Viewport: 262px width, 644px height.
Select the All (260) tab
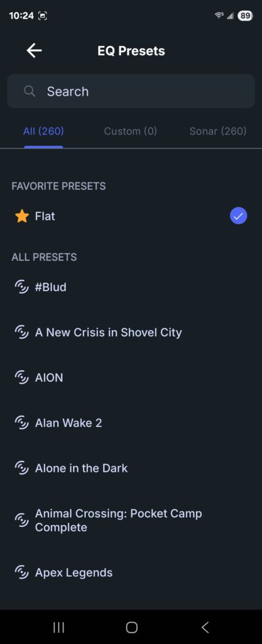(43, 131)
